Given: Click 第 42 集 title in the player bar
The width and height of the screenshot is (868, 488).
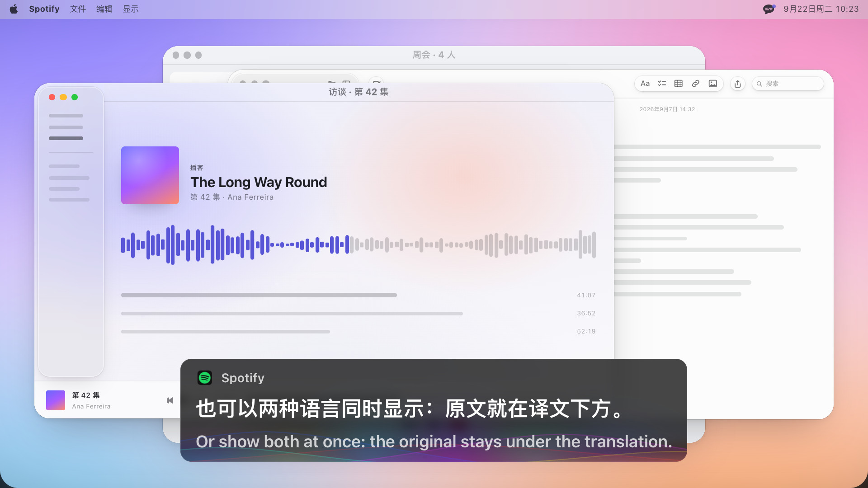Looking at the screenshot, I should point(86,395).
